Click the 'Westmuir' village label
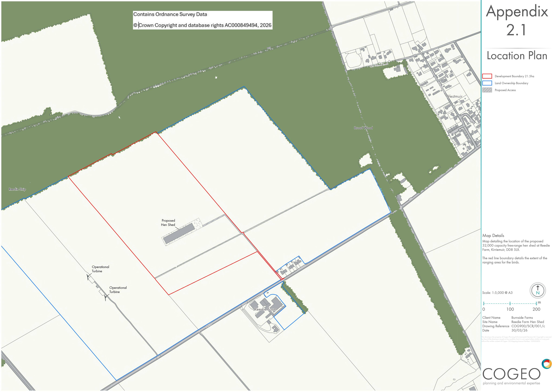The width and height of the screenshot is (554, 392). tap(454, 96)
